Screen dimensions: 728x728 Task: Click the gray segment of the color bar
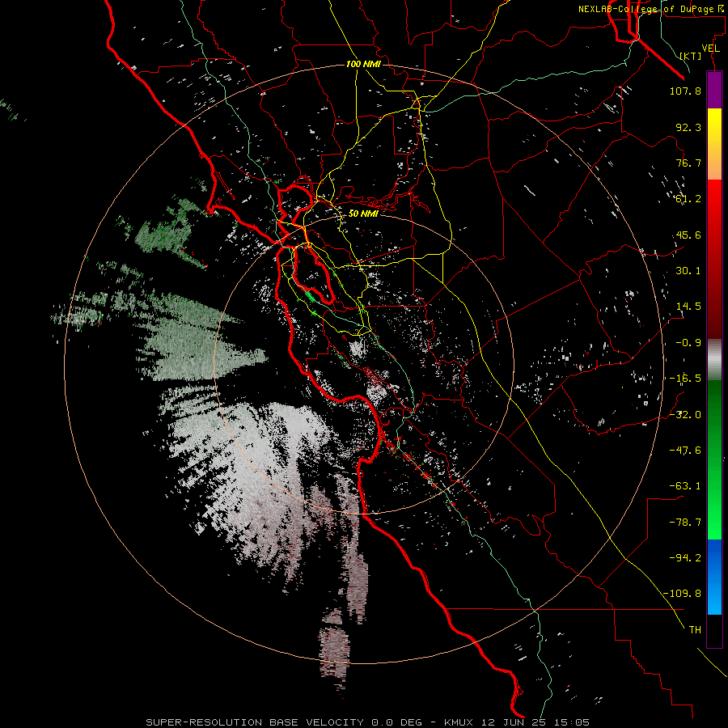point(714,361)
